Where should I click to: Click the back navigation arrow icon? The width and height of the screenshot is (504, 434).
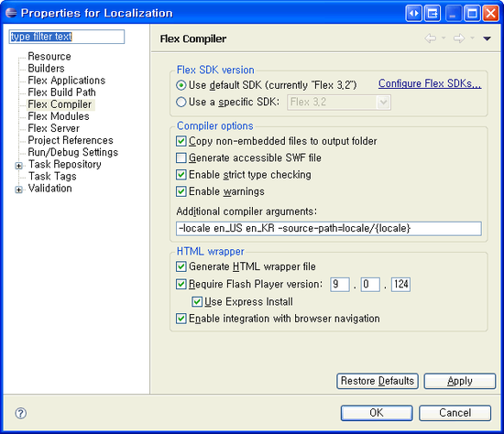click(431, 38)
